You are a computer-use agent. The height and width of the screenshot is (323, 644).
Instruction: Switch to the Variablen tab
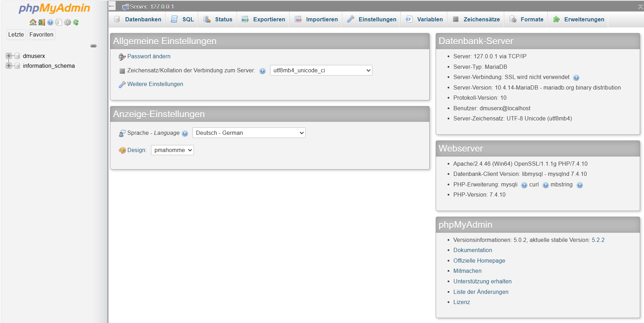pos(424,19)
